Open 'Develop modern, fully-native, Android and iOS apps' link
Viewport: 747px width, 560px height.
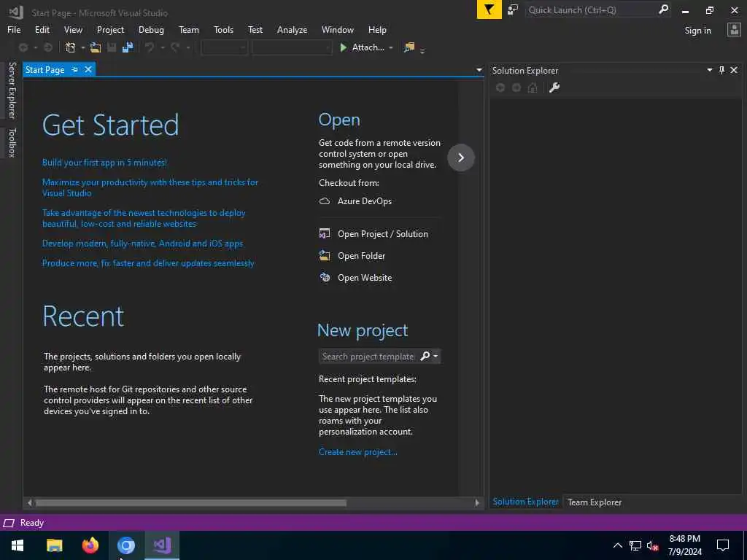pyautogui.click(x=142, y=244)
